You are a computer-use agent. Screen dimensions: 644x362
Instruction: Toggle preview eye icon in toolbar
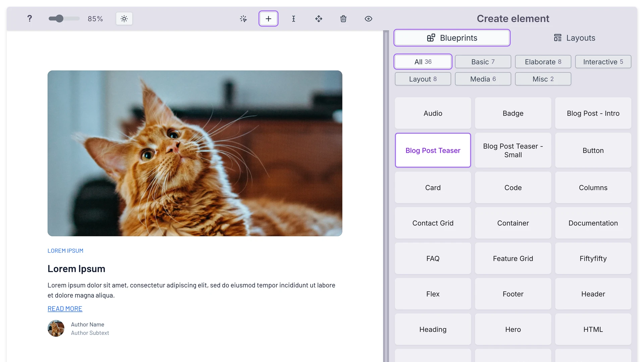coord(368,19)
